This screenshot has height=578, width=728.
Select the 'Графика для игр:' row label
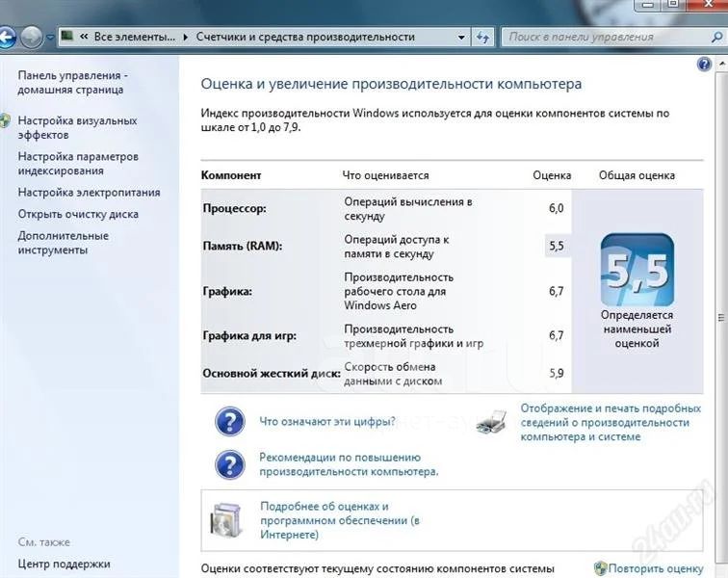point(249,335)
